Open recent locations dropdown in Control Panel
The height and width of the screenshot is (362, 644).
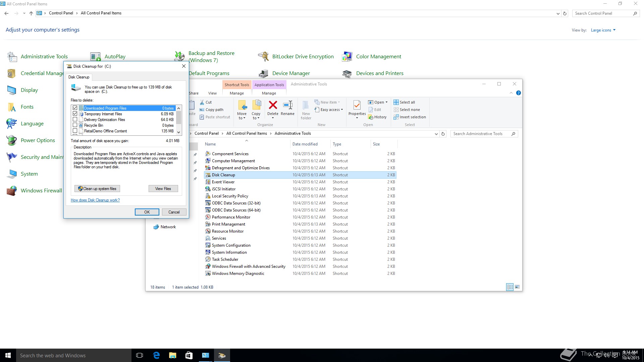[x=24, y=13]
